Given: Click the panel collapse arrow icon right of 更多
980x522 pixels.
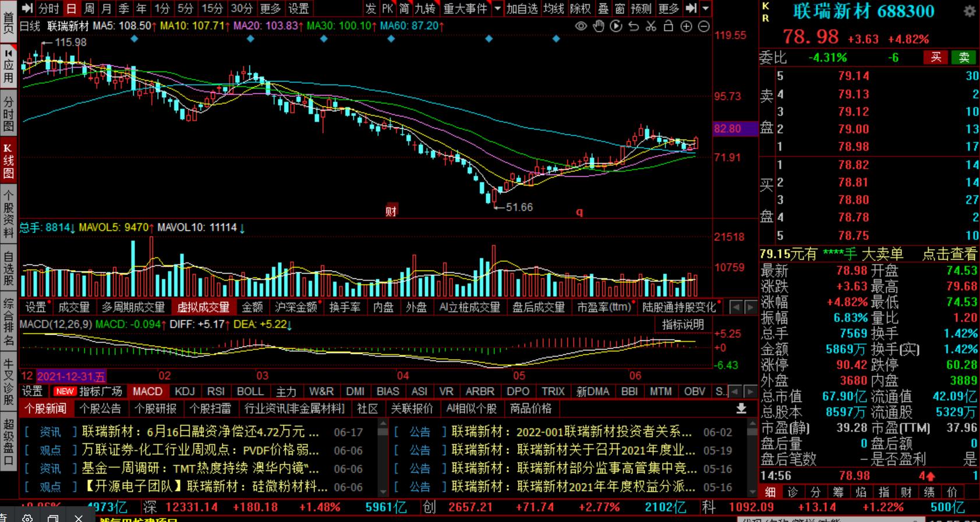Looking at the screenshot, I should [x=691, y=8].
